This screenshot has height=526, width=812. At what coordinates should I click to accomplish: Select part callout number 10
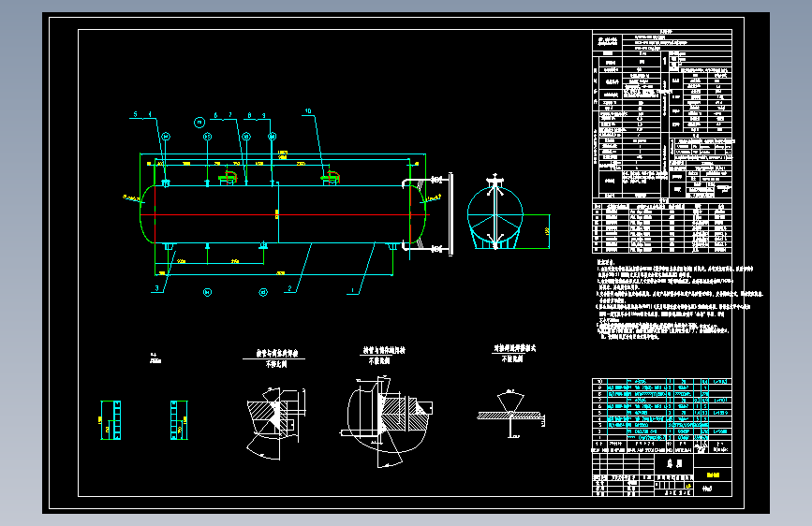point(308,110)
